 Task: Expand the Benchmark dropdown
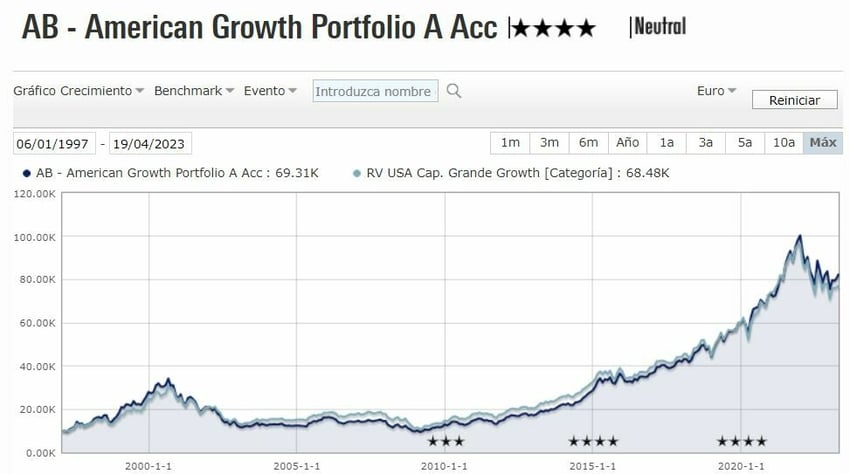[194, 91]
